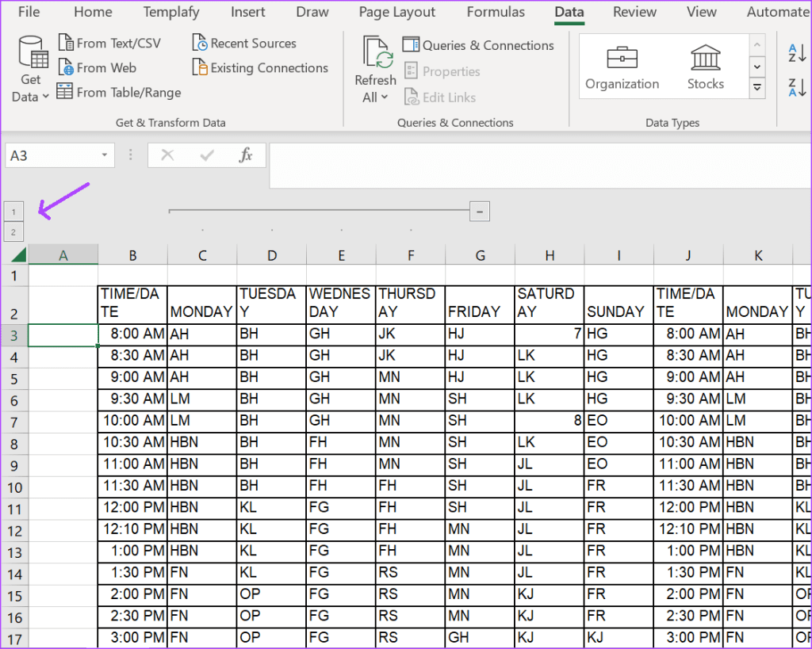Screen dimensions: 812x649
Task: Click the Get Data icon
Action: click(32, 54)
